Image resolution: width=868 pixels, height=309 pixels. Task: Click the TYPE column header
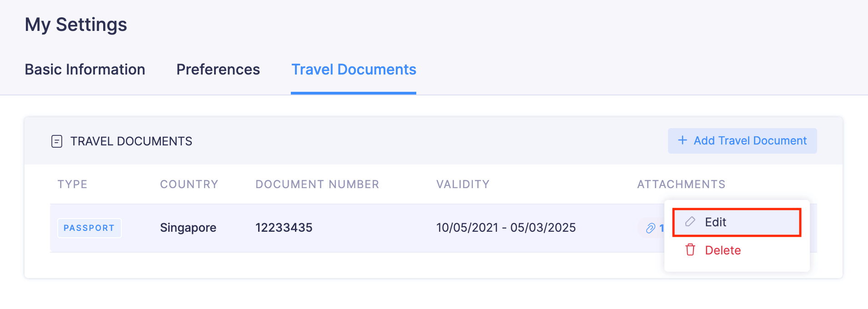tap(72, 184)
